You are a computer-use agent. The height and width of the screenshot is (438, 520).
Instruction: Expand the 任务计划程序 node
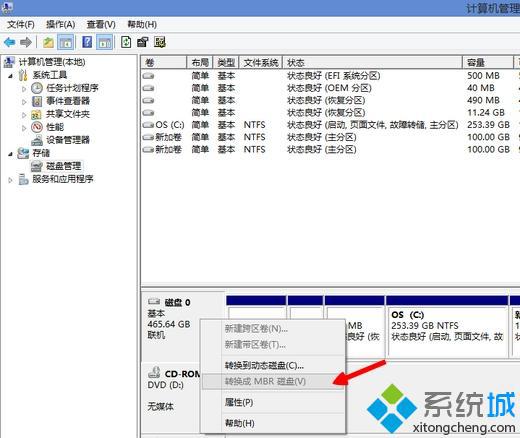click(24, 89)
